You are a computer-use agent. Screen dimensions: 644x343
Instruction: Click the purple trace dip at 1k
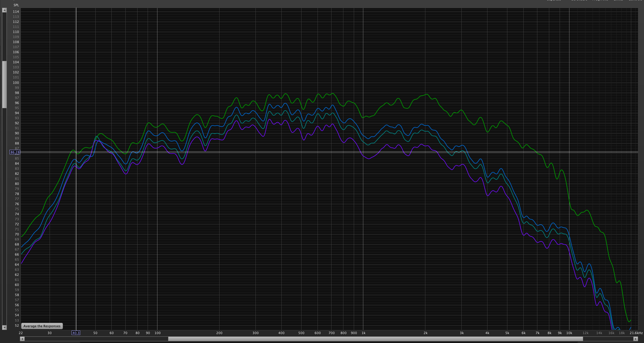pyautogui.click(x=369, y=158)
